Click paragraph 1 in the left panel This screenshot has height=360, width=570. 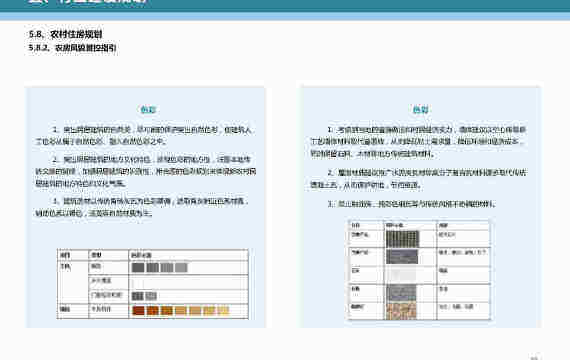(x=145, y=136)
